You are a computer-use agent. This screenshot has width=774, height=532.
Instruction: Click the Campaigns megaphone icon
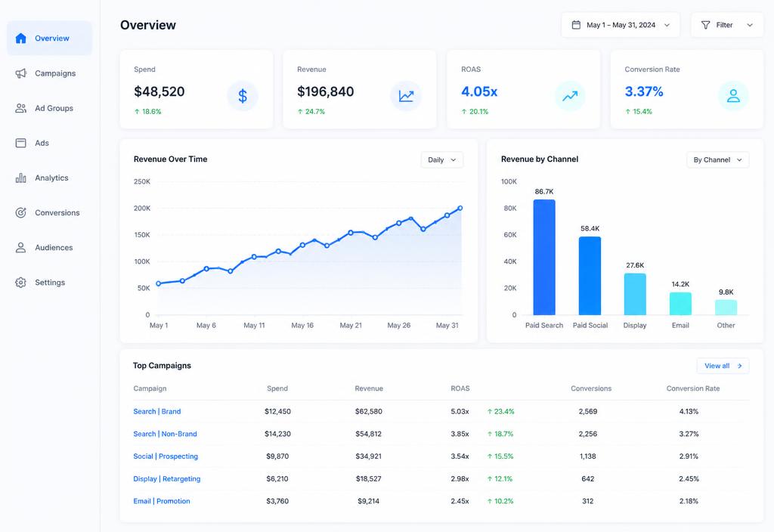coord(20,73)
